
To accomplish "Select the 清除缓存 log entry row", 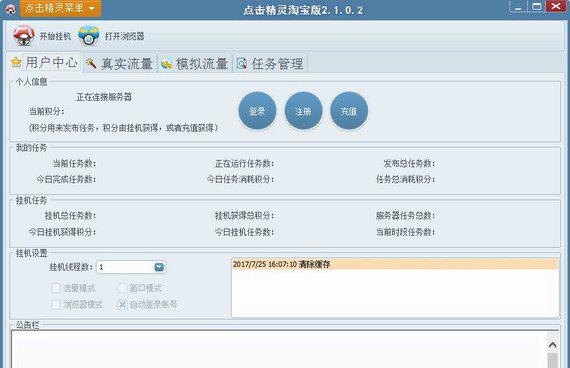I will point(395,264).
